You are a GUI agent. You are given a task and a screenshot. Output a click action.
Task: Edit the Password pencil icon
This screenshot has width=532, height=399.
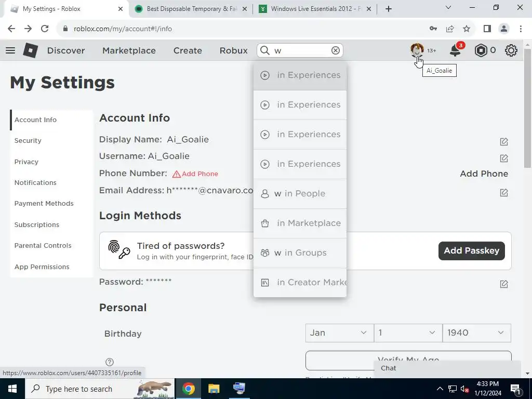pyautogui.click(x=504, y=284)
